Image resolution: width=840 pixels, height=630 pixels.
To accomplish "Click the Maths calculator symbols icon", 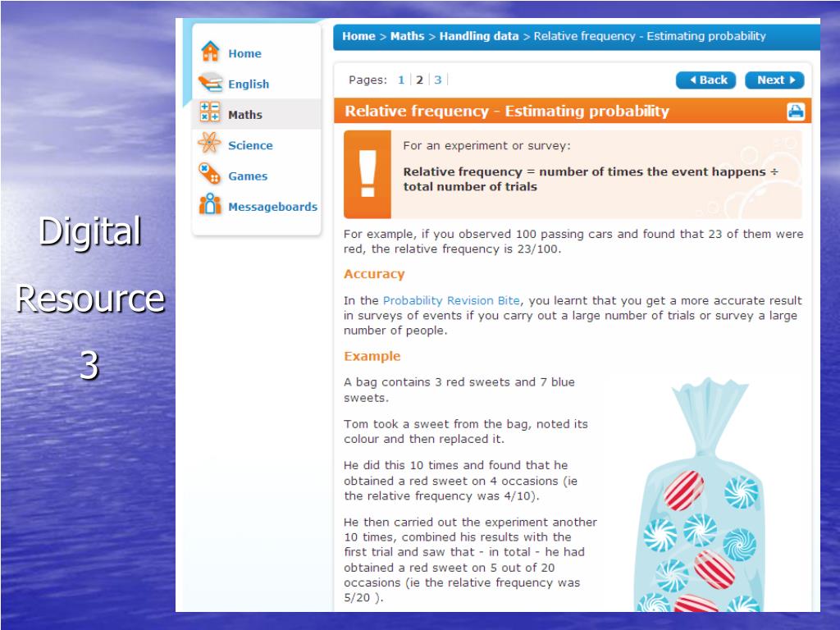I will 209,112.
